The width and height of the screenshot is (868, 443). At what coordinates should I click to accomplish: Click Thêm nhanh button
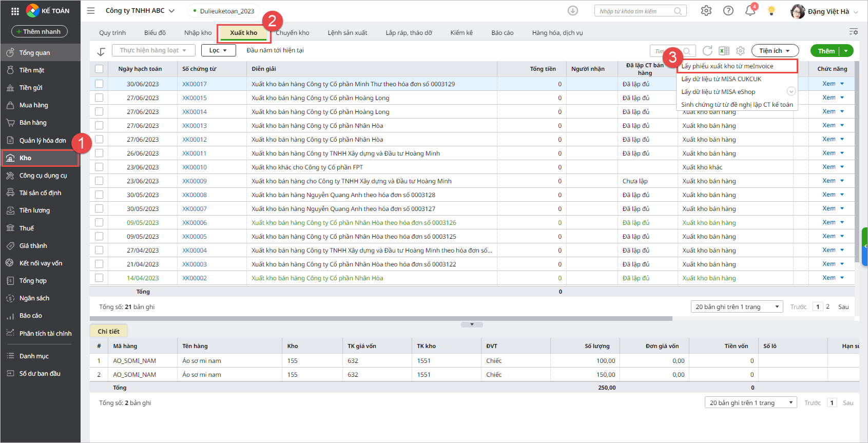(40, 32)
